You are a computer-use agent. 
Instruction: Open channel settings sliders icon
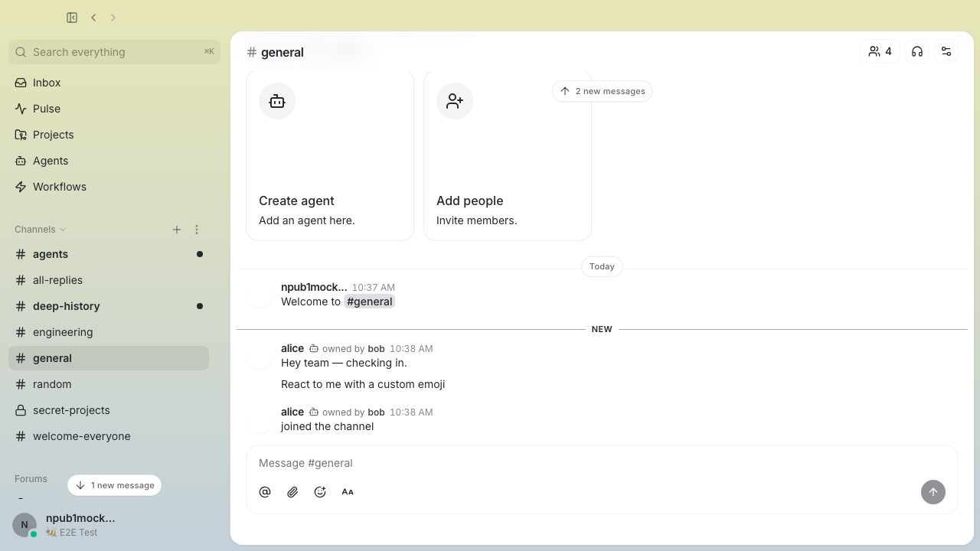[946, 51]
